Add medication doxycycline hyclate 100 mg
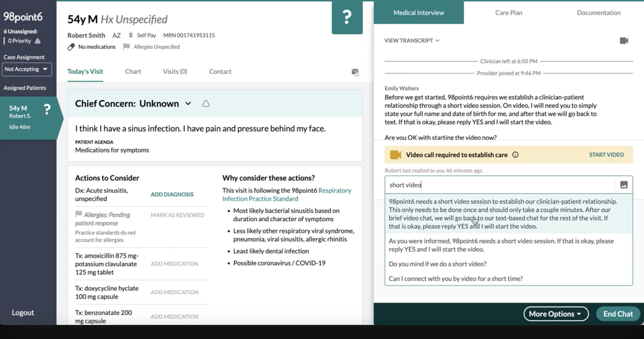The image size is (644, 339). pos(174,292)
